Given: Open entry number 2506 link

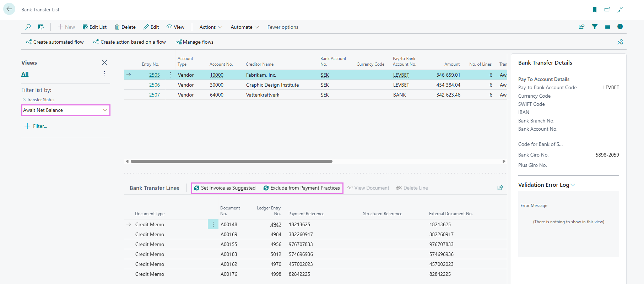Looking at the screenshot, I should point(155,85).
